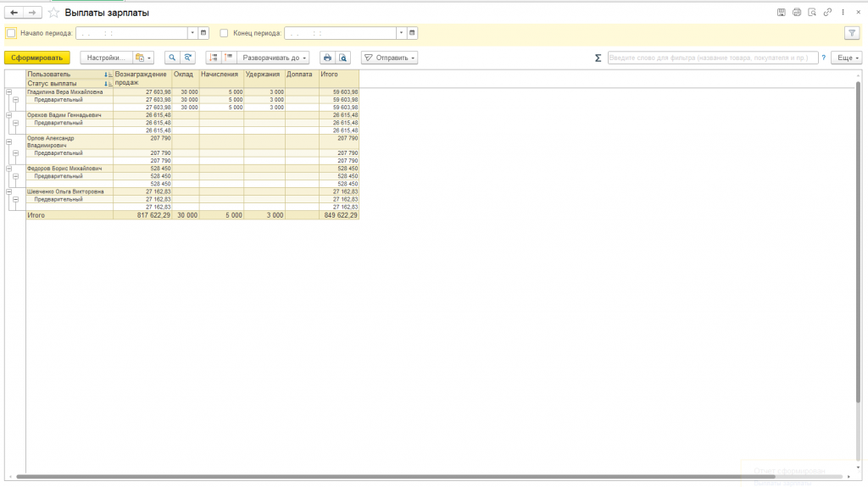Collapse the Шевченко Ольга Викторовна group

click(x=8, y=191)
